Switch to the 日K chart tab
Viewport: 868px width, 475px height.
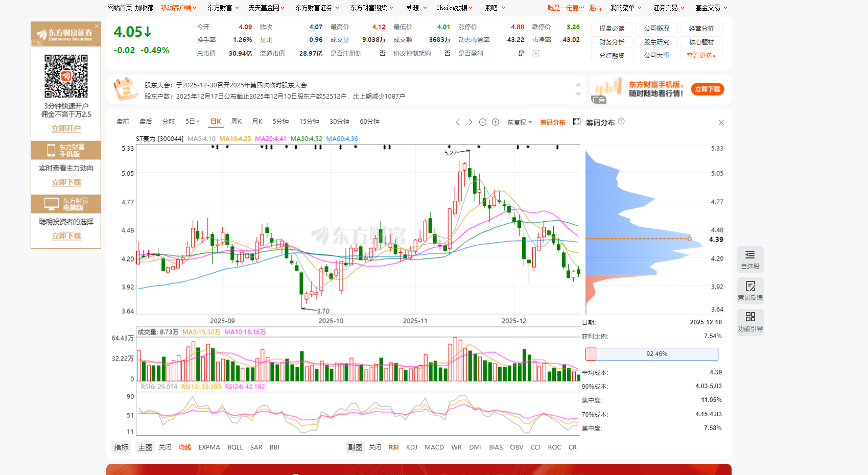coord(216,122)
